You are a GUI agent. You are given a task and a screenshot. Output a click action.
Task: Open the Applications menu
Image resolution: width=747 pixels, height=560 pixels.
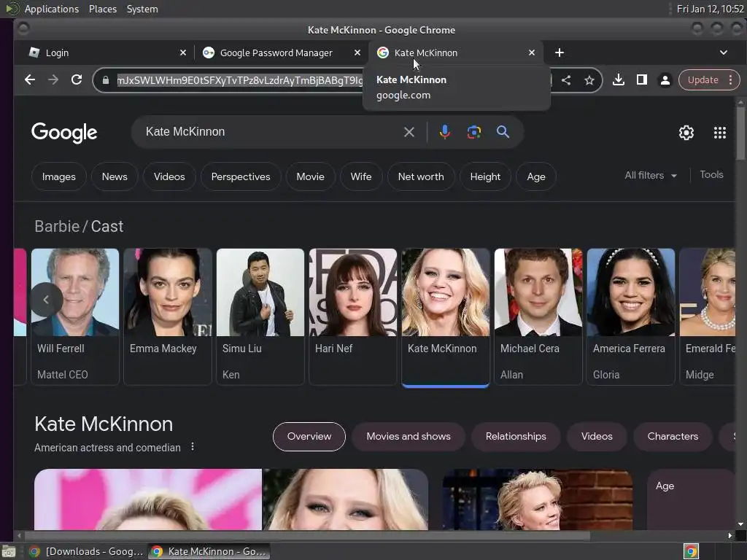[x=52, y=9]
